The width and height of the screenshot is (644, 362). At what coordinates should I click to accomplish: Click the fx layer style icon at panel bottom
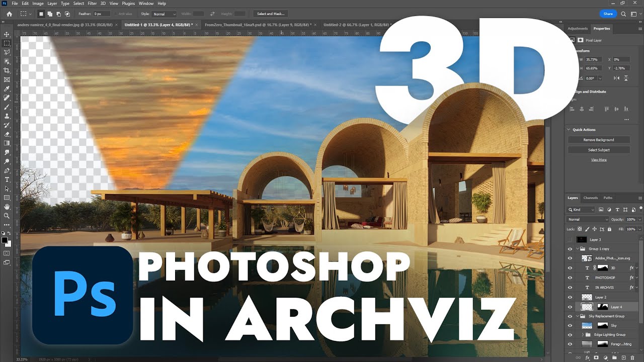tap(587, 358)
